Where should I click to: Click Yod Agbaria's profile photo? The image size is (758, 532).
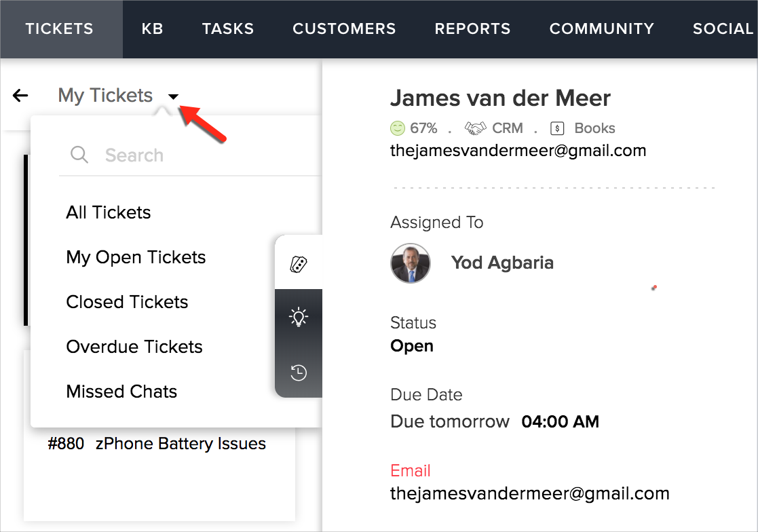pyautogui.click(x=411, y=263)
